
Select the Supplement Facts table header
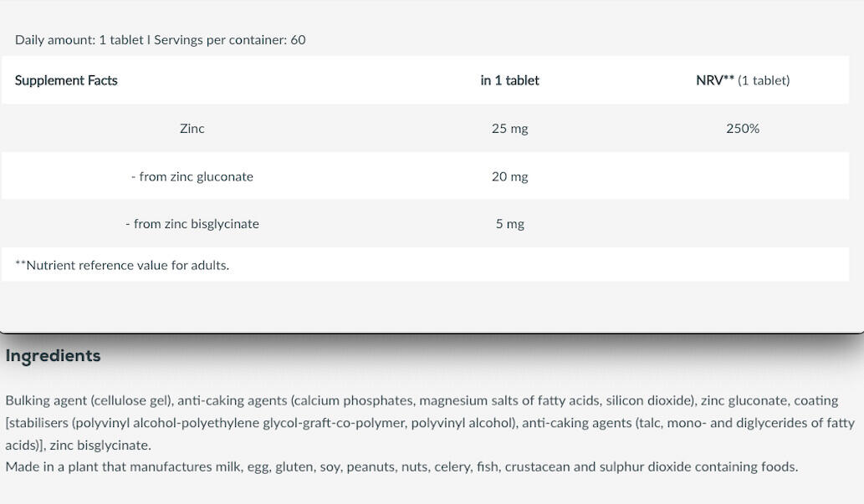point(66,80)
